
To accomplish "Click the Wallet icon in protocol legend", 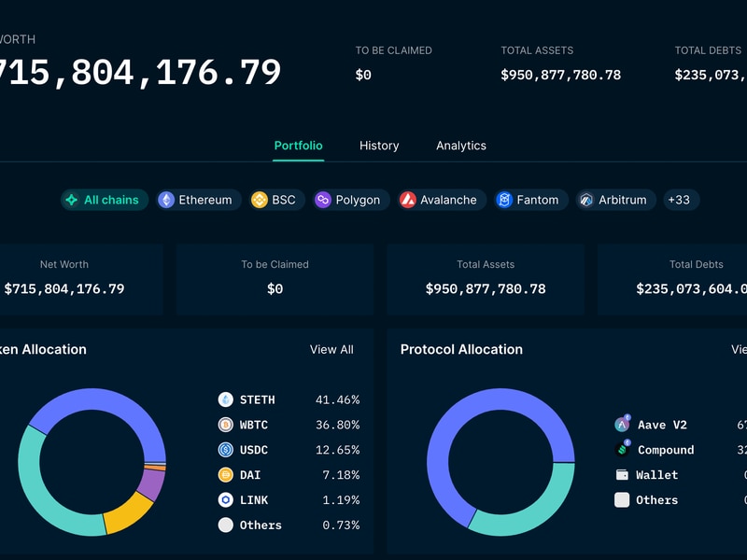I will click(622, 475).
